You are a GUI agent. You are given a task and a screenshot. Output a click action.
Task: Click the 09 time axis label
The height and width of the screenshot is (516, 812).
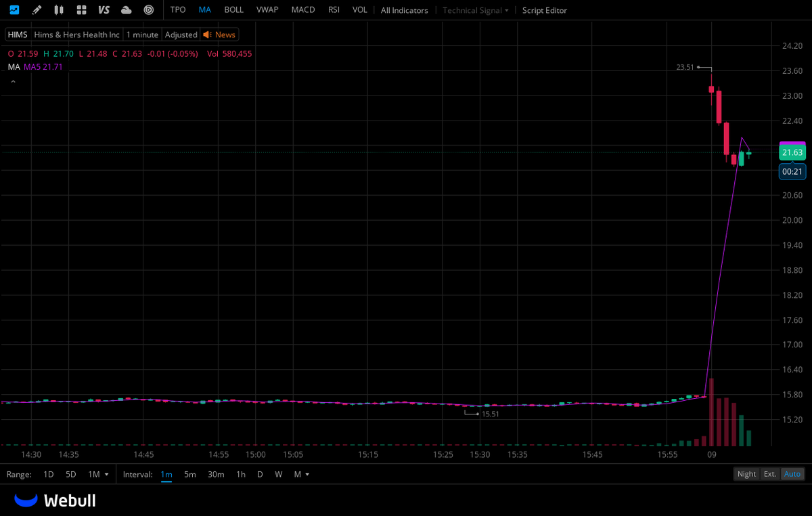pyautogui.click(x=711, y=455)
